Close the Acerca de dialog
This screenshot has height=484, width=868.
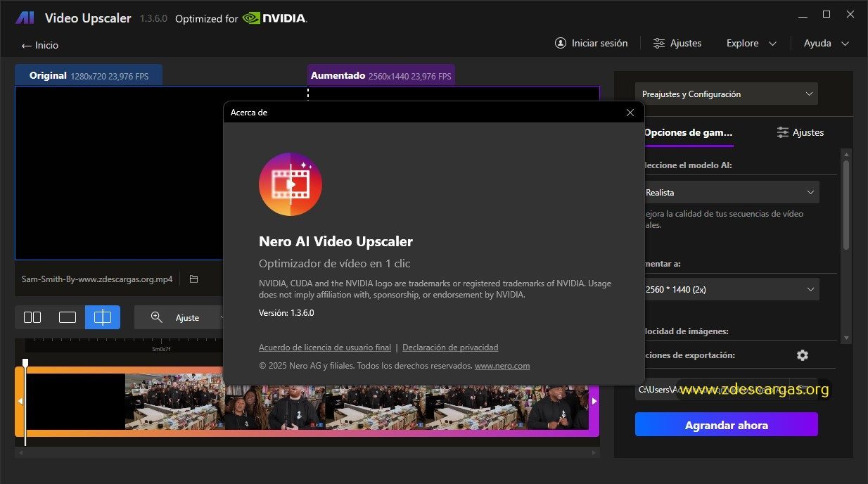point(630,113)
